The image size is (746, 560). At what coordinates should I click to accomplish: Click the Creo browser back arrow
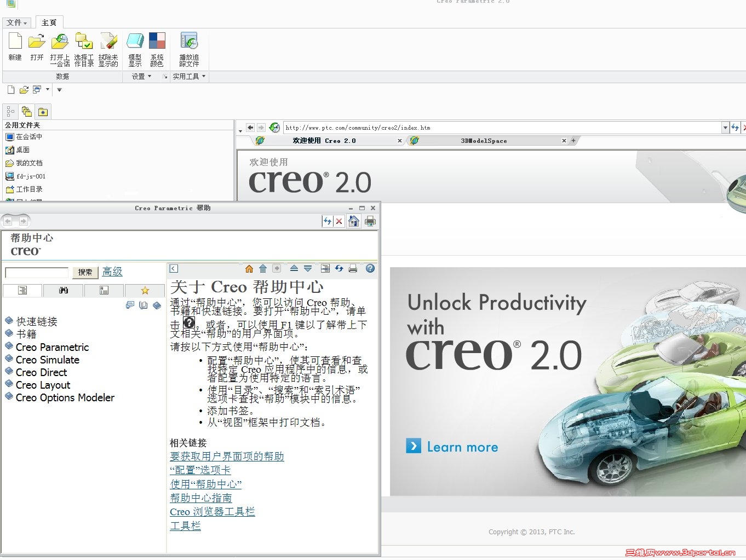(250, 128)
